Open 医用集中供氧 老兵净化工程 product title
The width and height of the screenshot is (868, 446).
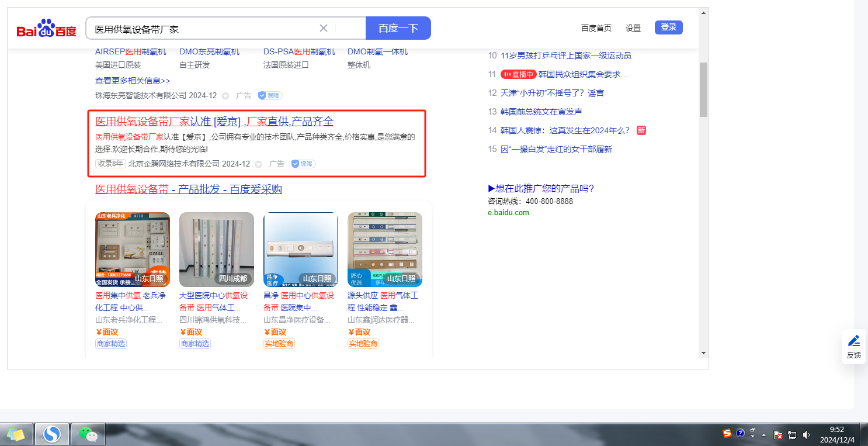point(130,302)
